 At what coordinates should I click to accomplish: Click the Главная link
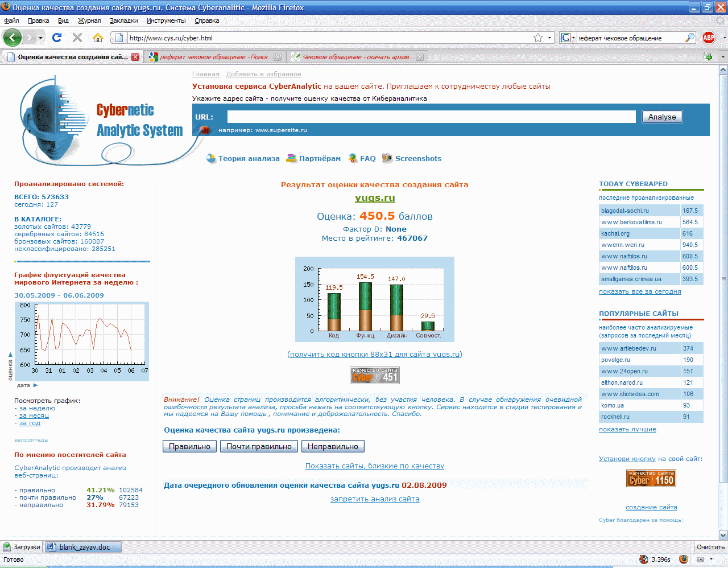(206, 74)
